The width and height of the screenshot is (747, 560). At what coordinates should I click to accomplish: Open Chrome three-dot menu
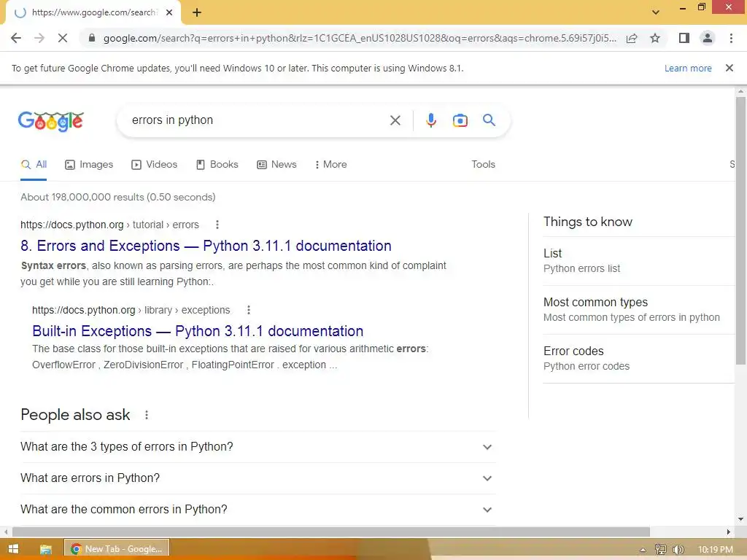point(731,38)
